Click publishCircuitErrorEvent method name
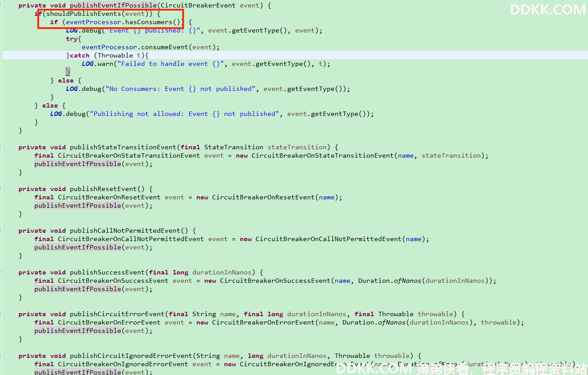 (117, 314)
